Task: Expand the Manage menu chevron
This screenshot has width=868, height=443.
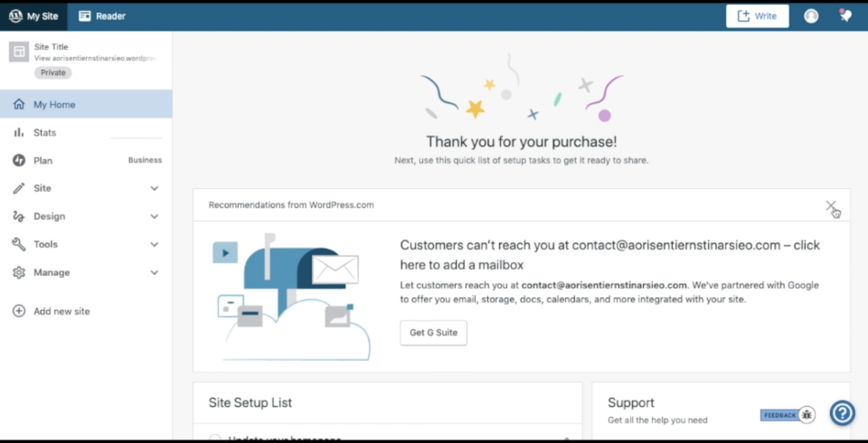Action: (x=154, y=273)
